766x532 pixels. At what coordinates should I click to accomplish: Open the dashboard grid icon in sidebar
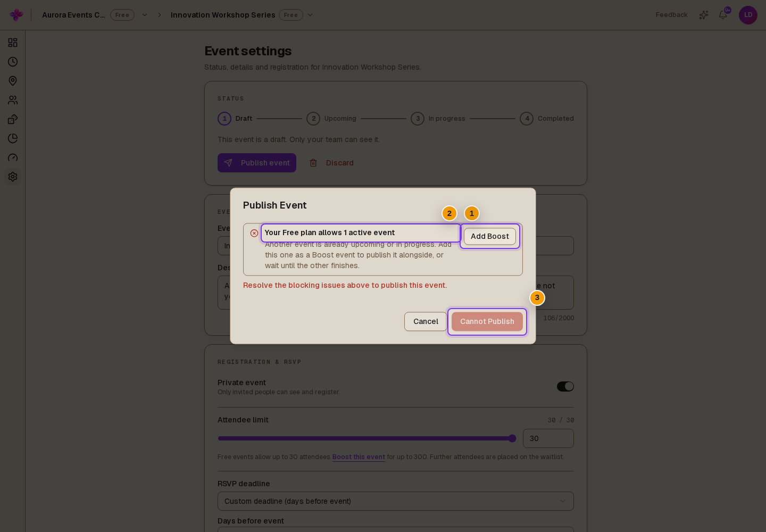coord(13,43)
